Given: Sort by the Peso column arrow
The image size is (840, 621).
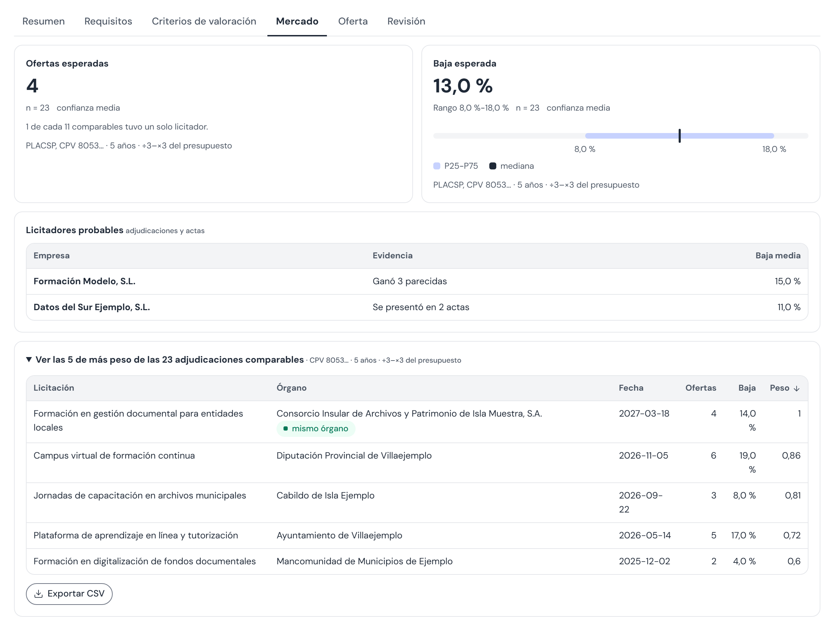Looking at the screenshot, I should (x=796, y=389).
